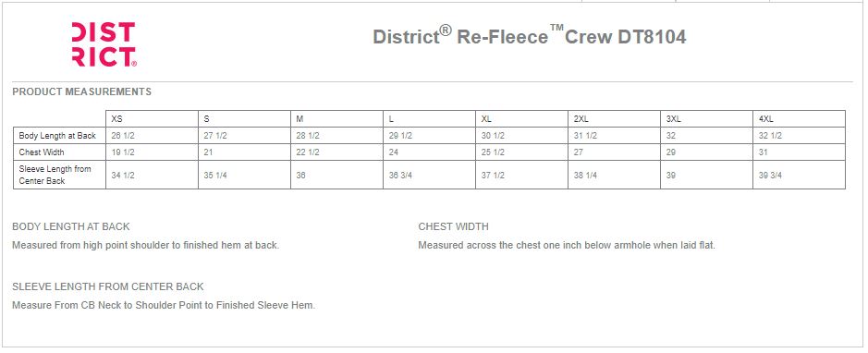Select the CHEST WIDTH definition heading
This screenshot has height=353, width=868.
(x=453, y=226)
